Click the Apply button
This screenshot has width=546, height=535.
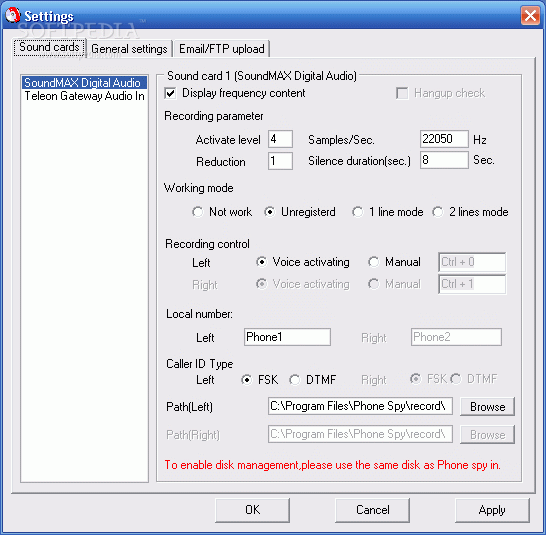pyautogui.click(x=492, y=510)
